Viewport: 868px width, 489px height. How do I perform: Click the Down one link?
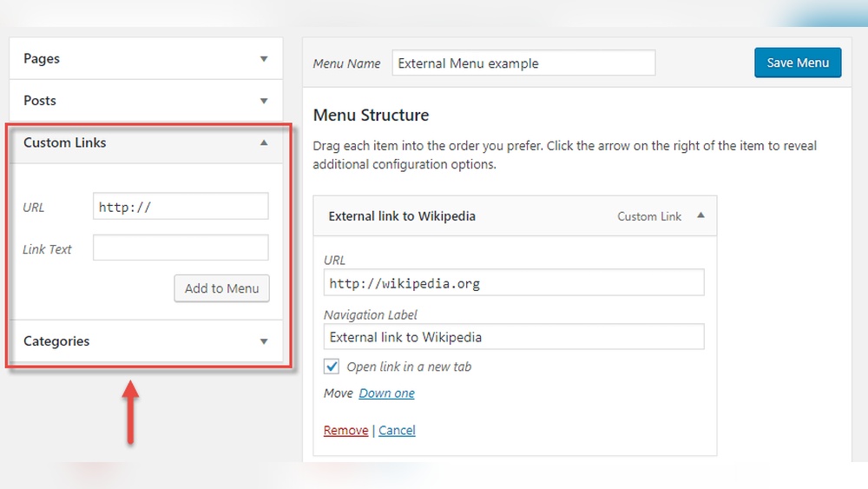(x=386, y=393)
